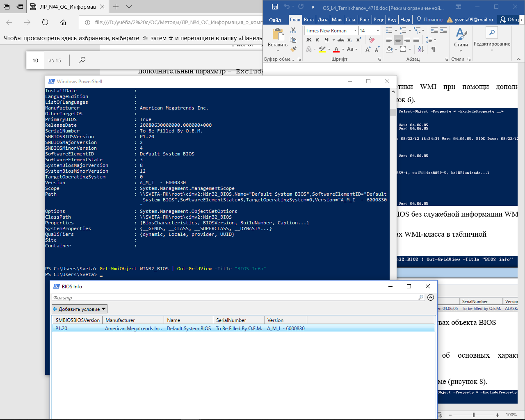
Task: Click the Стили styles gallery icon
Action: pyautogui.click(x=461, y=34)
